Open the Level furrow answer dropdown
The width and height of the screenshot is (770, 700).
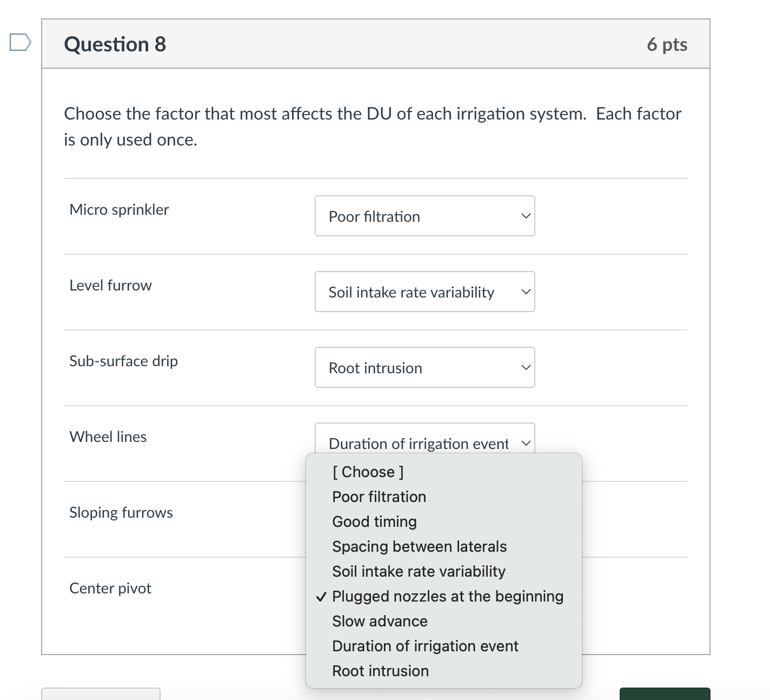pos(424,292)
